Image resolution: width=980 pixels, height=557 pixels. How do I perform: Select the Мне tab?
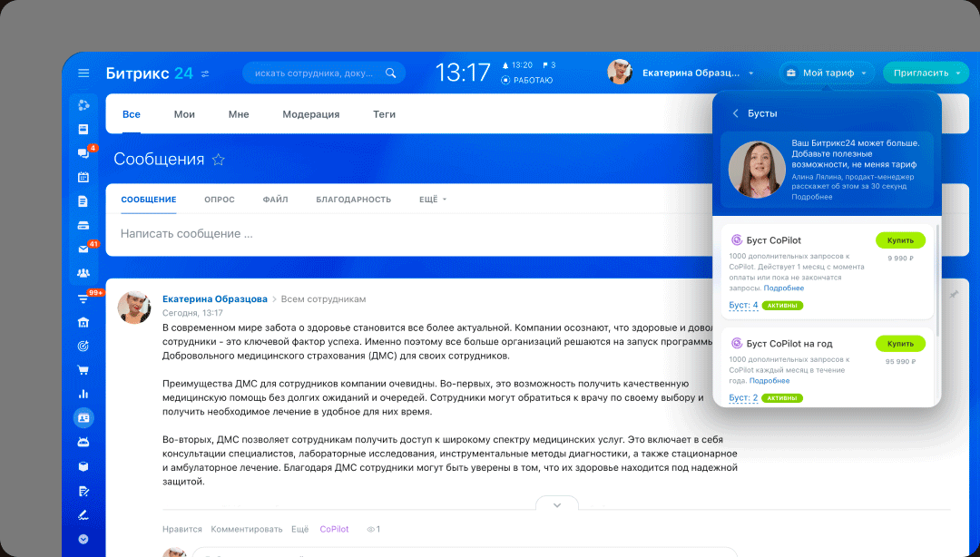tap(239, 114)
